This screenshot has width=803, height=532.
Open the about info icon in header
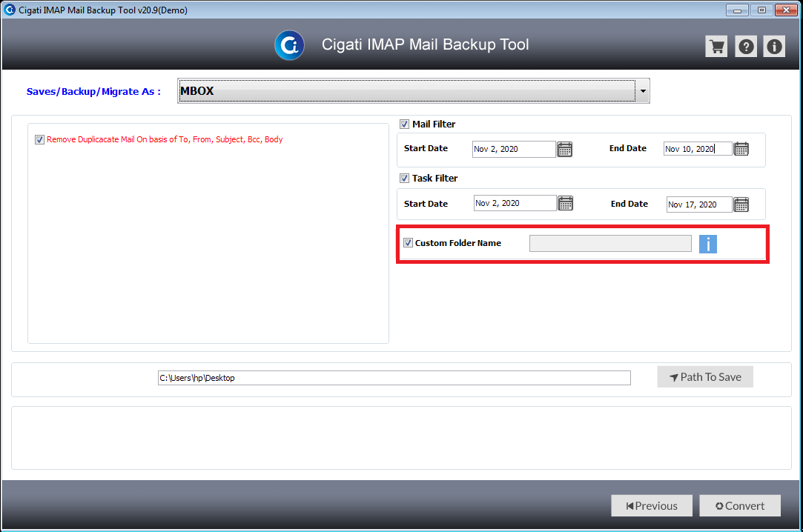point(774,47)
